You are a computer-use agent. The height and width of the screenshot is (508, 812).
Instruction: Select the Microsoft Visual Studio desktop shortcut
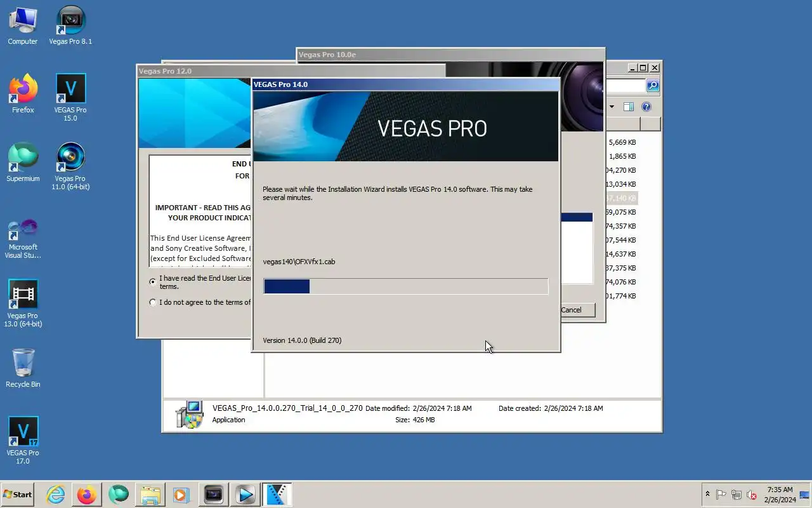click(x=23, y=238)
